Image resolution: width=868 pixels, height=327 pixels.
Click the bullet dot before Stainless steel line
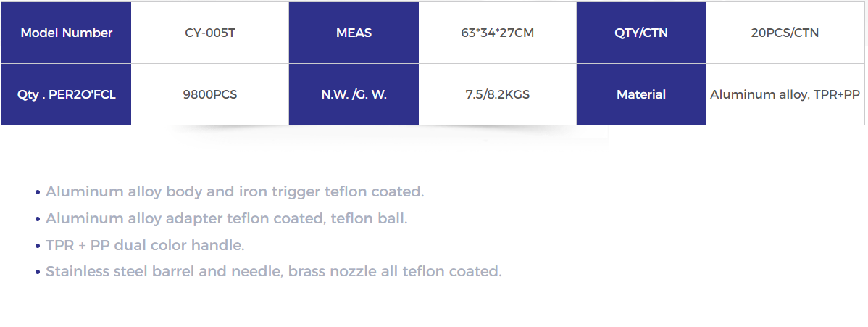click(38, 273)
